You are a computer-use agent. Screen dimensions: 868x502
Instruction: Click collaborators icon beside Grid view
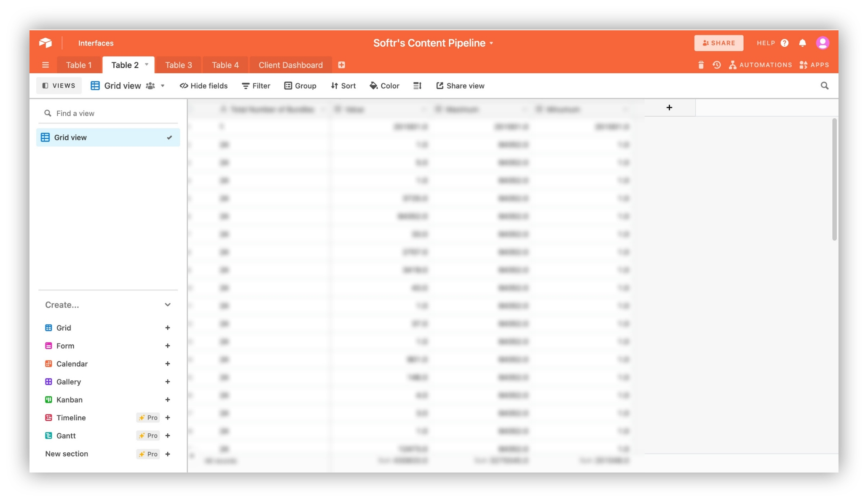[x=150, y=86]
